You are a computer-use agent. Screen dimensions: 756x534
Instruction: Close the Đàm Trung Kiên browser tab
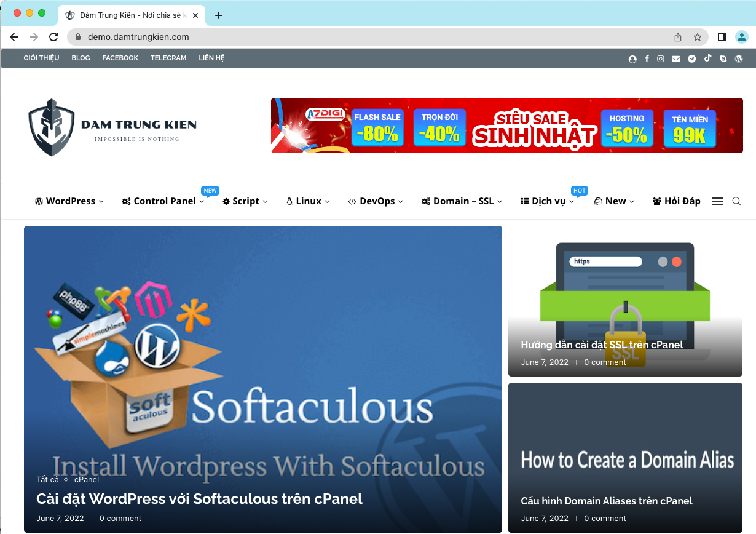pyautogui.click(x=195, y=15)
